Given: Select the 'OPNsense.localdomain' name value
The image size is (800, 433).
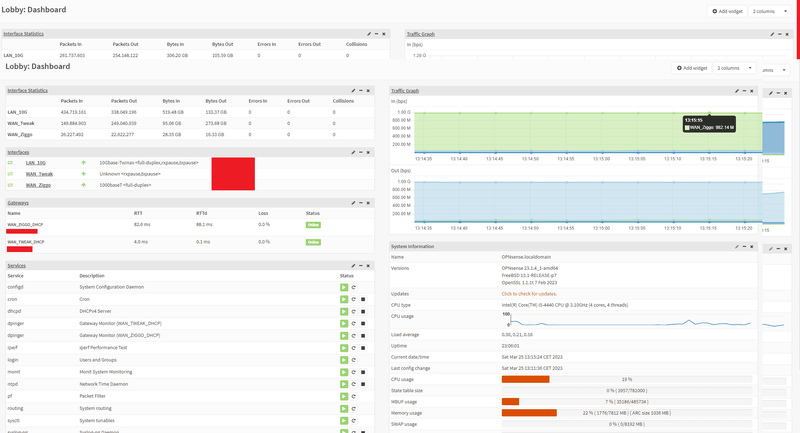Looking at the screenshot, I should (526, 257).
